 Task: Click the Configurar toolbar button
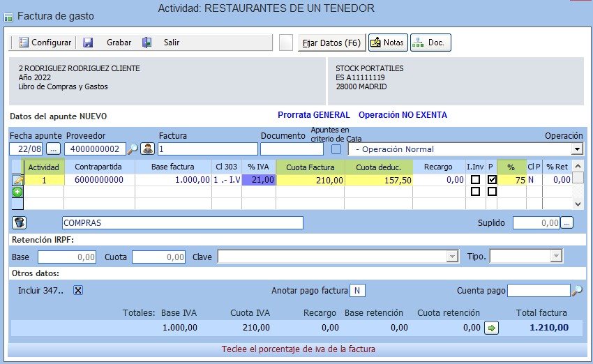(x=45, y=43)
